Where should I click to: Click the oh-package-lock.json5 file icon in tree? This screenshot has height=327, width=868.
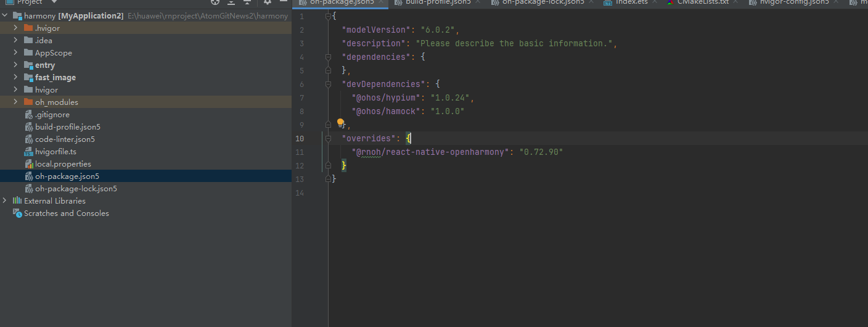(x=29, y=189)
